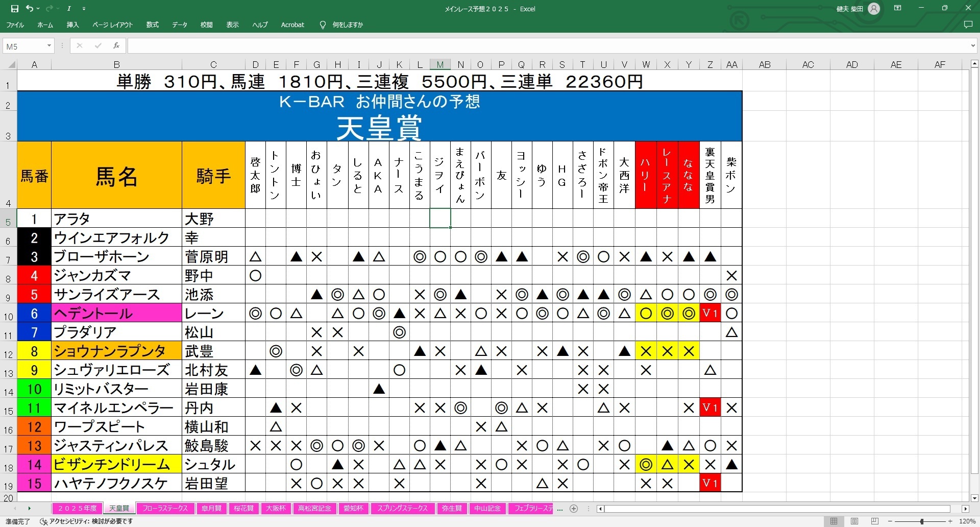Switch to the フローラステークス sheet tab
980x527 pixels.
[x=165, y=508]
